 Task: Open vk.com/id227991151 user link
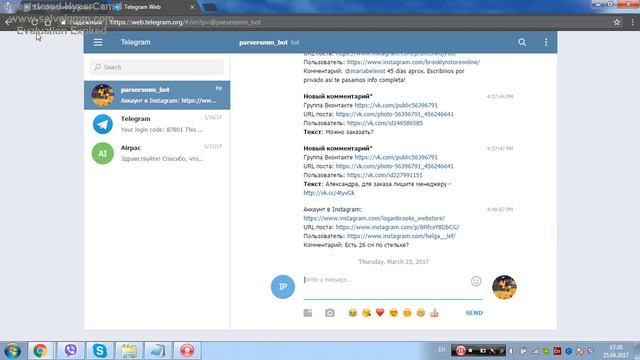[384, 175]
